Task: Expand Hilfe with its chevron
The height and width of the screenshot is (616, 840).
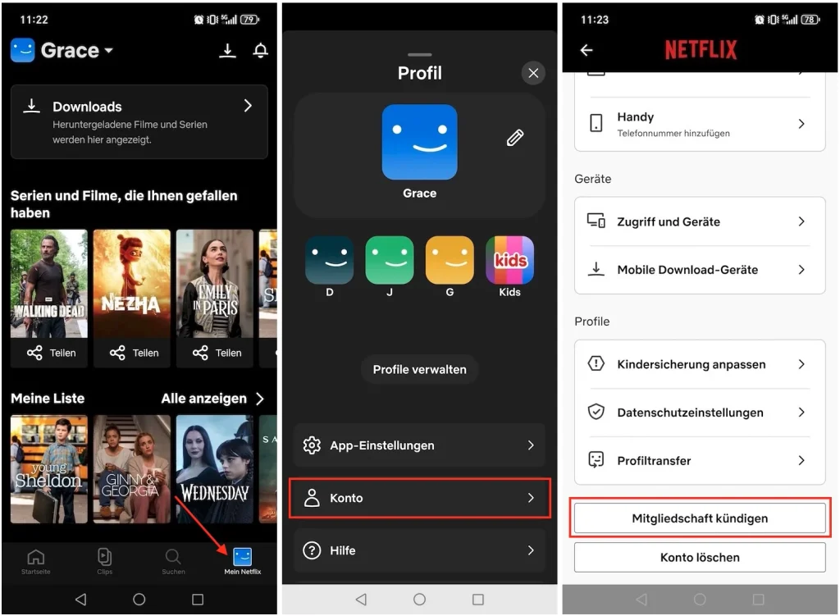Action: click(531, 550)
